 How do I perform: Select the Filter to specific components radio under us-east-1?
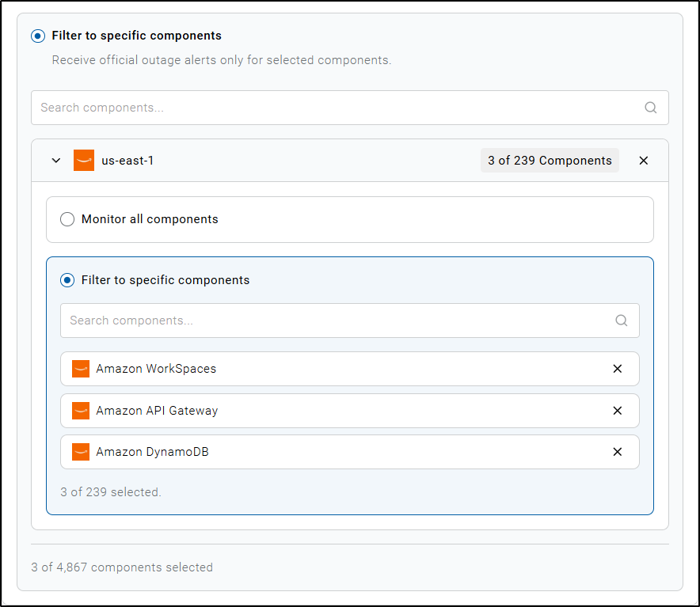68,280
